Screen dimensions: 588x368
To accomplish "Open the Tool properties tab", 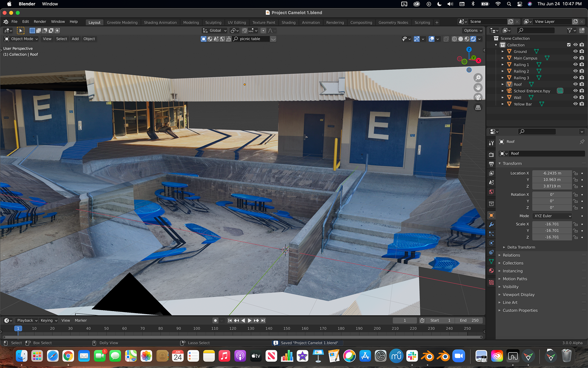I will tap(491, 143).
